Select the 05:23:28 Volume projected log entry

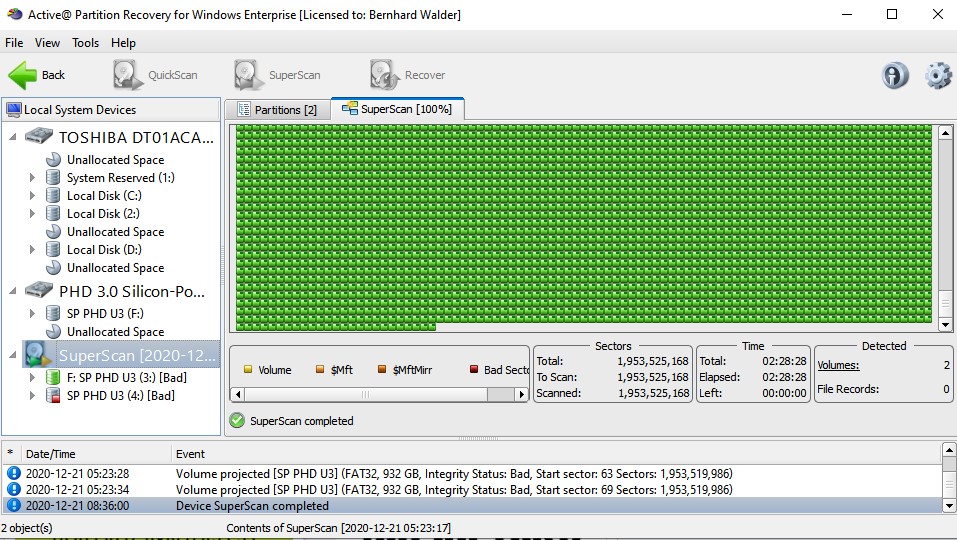pos(472,473)
